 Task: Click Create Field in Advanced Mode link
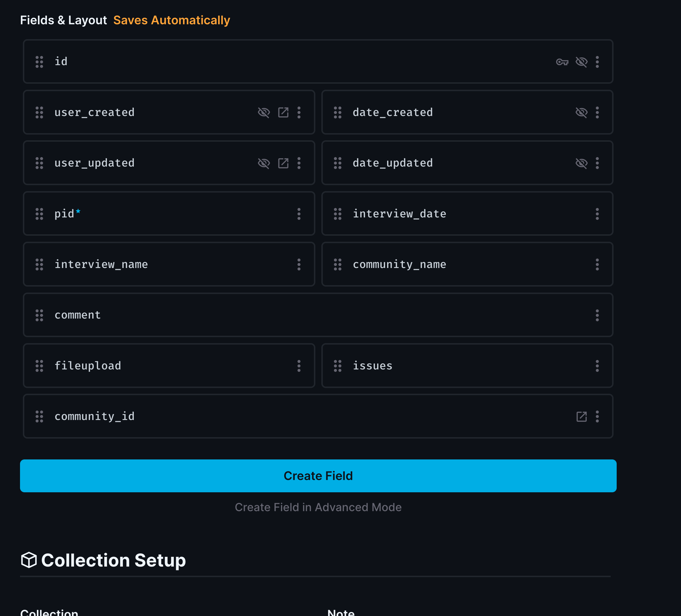(318, 507)
